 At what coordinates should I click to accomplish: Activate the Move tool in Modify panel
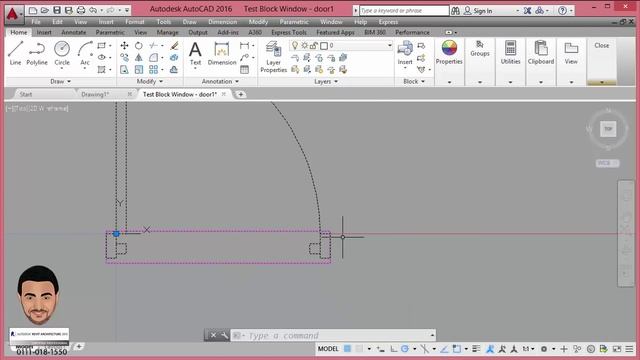coord(124,46)
